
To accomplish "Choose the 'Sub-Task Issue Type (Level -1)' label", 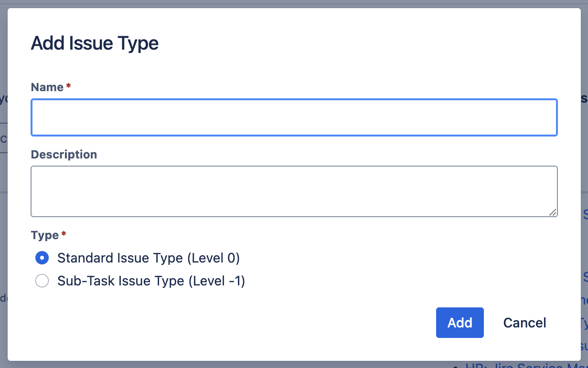I will (151, 281).
